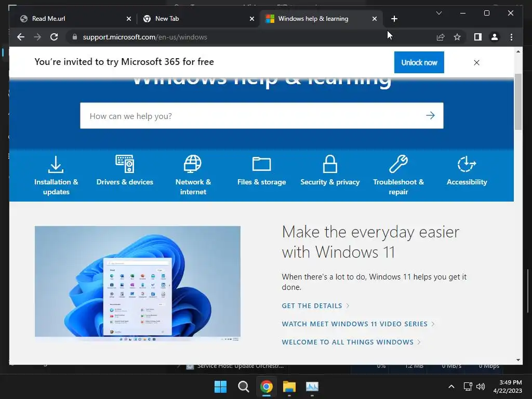Open the network tray icon
Screen dimensions: 532x399
coord(468,387)
